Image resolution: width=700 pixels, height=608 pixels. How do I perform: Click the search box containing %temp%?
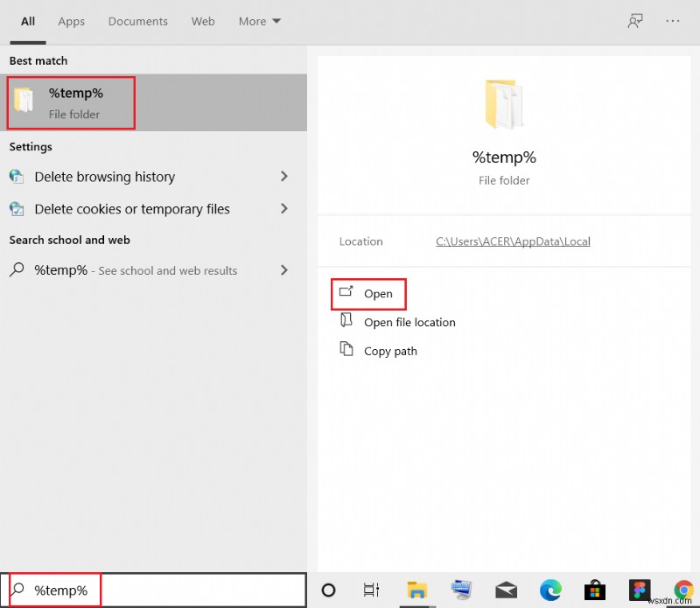(x=154, y=591)
